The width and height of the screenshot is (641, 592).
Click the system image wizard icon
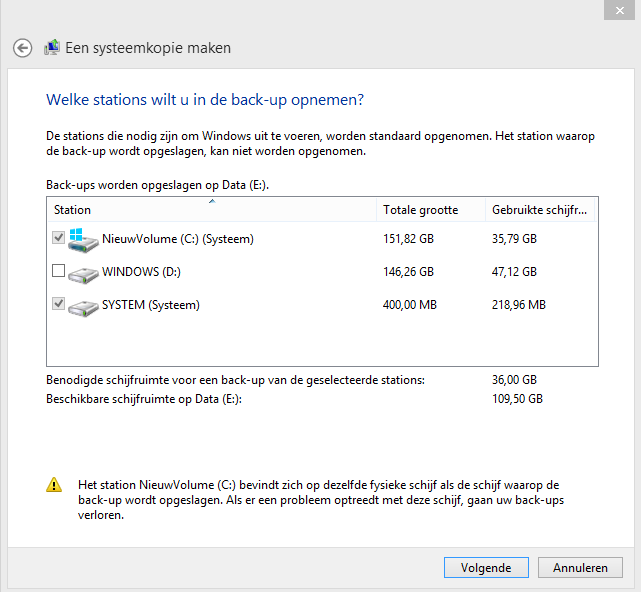[52, 48]
